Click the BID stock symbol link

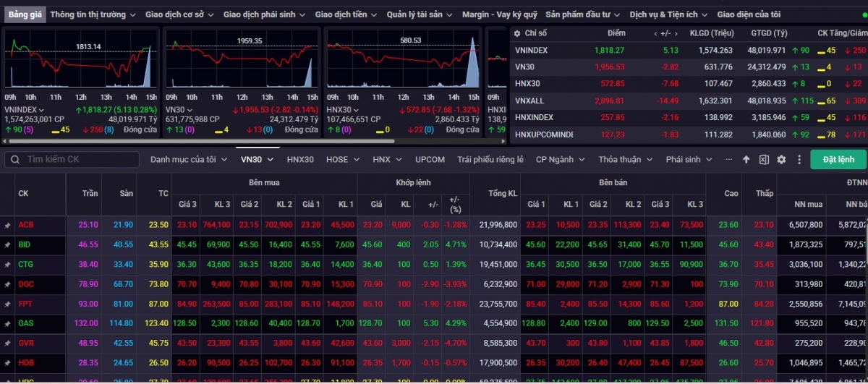pos(25,245)
